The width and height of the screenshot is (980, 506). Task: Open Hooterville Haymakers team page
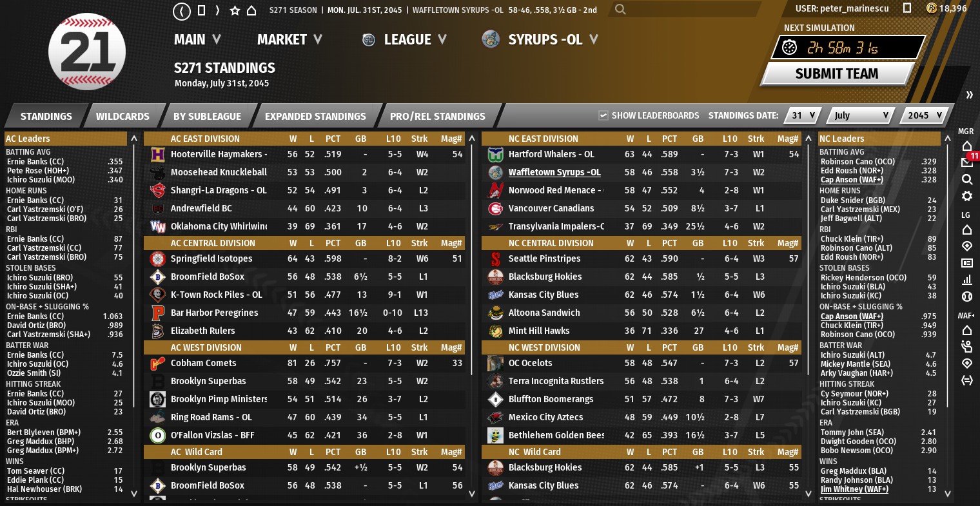[219, 155]
